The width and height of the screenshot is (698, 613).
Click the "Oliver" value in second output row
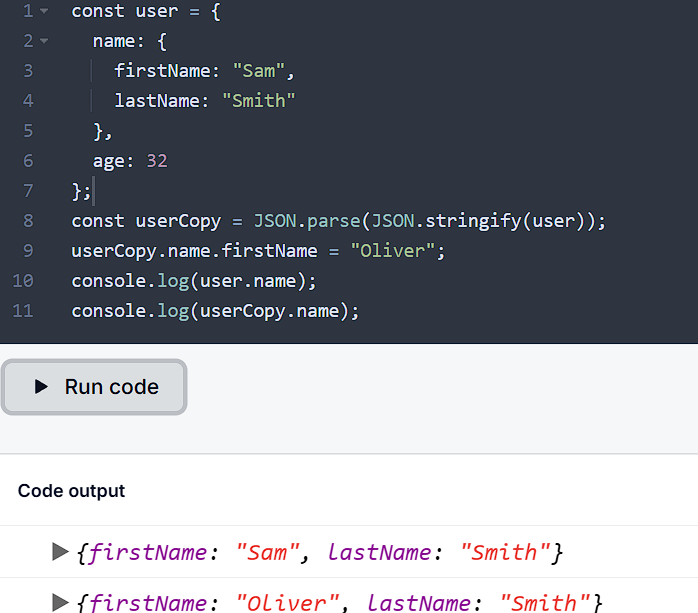click(x=288, y=603)
